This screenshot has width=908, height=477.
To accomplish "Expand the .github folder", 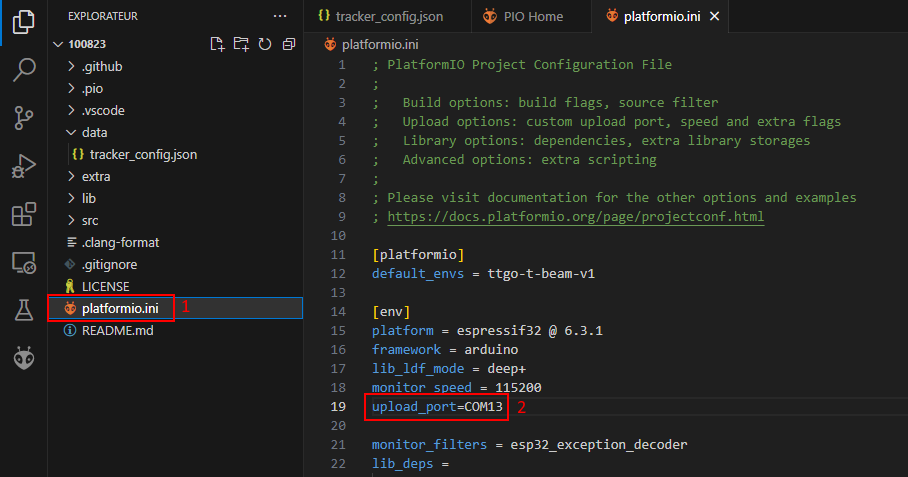I will coord(102,66).
